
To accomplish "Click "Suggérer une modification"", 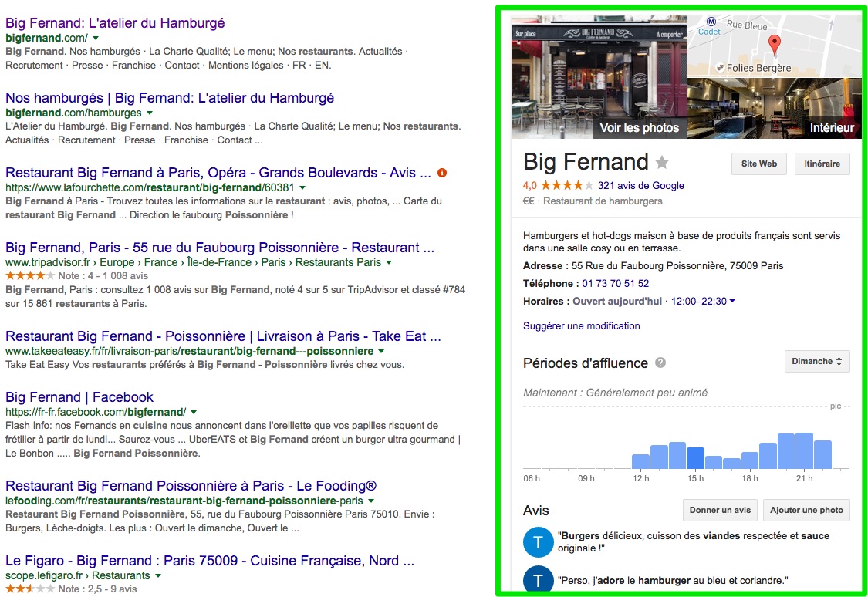I will click(x=581, y=326).
